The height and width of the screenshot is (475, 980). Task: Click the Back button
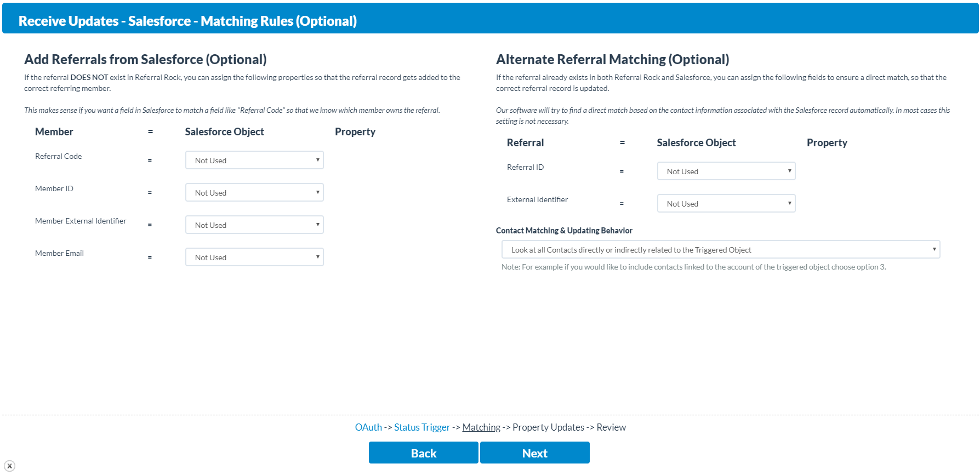424,453
